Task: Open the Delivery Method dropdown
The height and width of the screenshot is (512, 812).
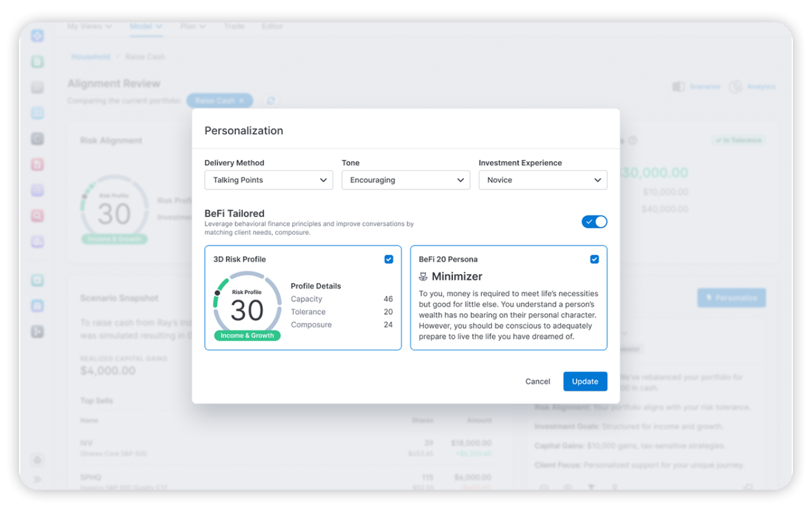Action: [268, 180]
